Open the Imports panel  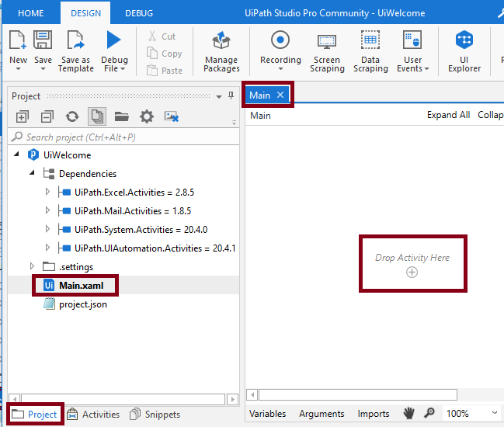(x=374, y=414)
